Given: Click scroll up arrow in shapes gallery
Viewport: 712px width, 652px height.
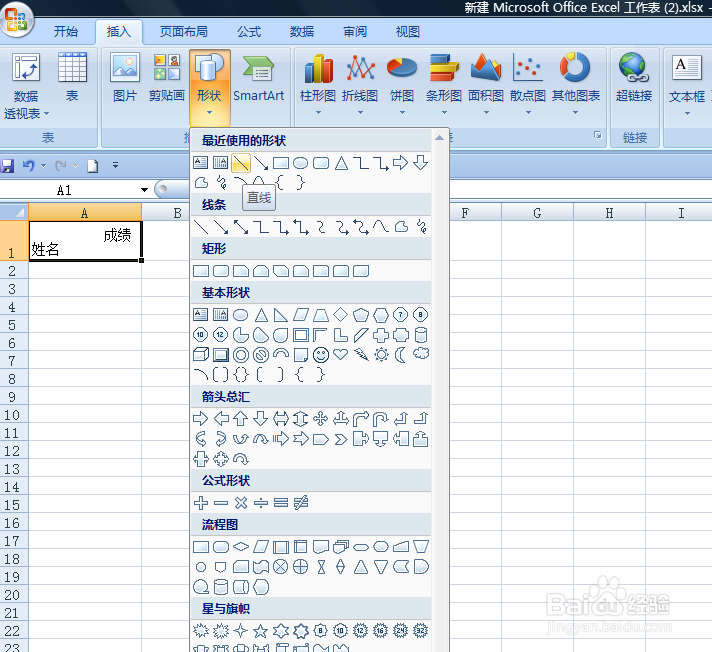Looking at the screenshot, I should pos(439,138).
